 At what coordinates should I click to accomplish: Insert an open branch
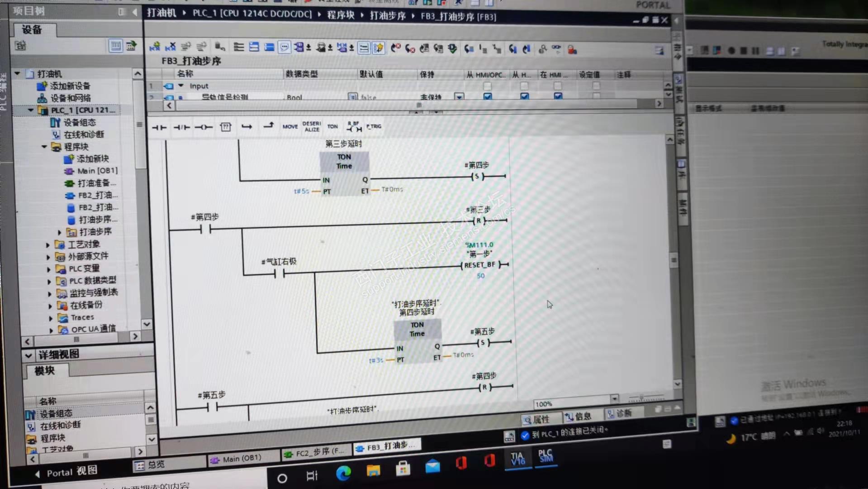pos(247,127)
